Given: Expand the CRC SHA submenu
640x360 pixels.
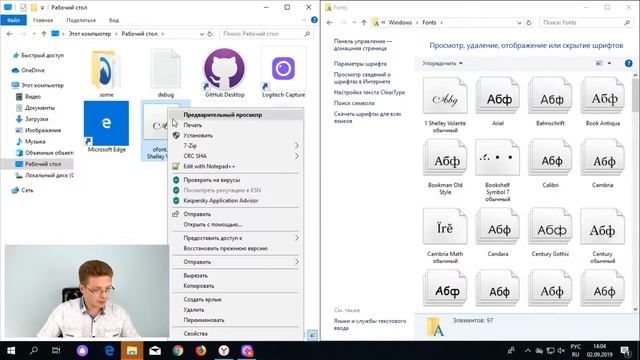Looking at the screenshot, I should point(236,156).
